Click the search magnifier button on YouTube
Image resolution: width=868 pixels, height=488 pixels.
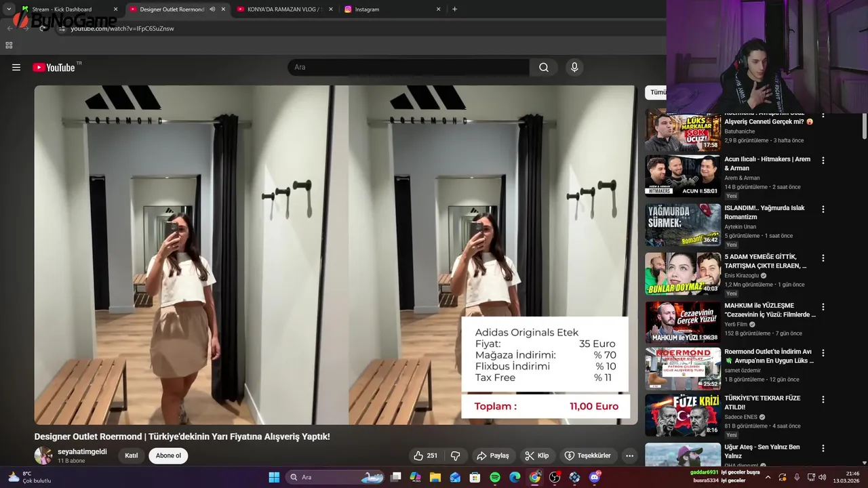point(544,67)
